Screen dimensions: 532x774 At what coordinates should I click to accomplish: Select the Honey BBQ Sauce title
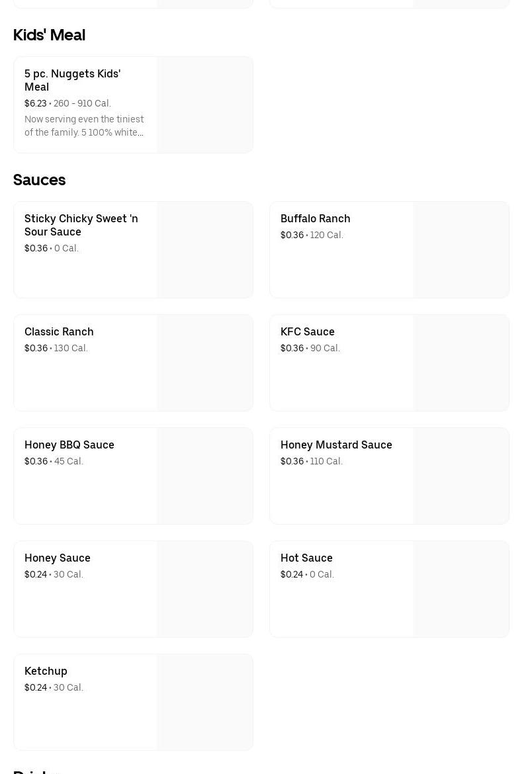69,445
